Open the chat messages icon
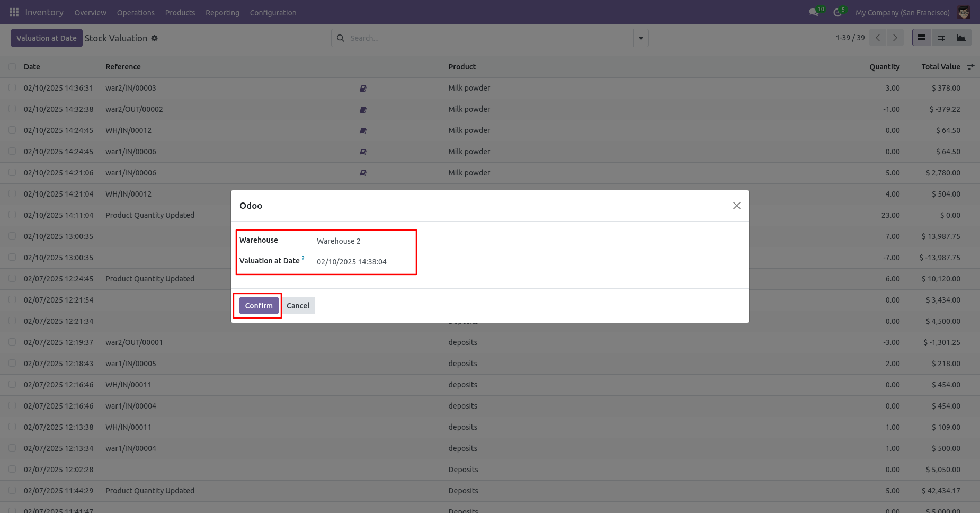The height and width of the screenshot is (513, 980). click(814, 12)
